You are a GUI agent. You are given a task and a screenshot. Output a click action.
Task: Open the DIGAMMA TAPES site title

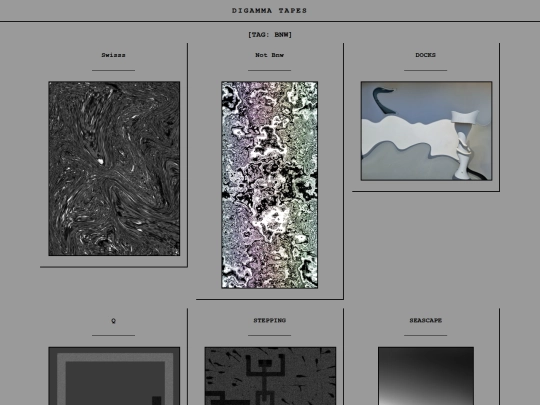269,11
